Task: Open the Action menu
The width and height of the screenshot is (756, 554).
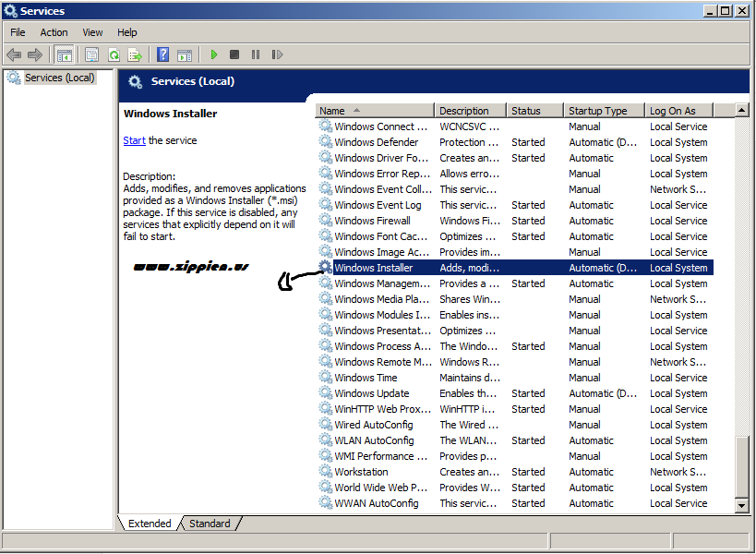Action: click(54, 32)
